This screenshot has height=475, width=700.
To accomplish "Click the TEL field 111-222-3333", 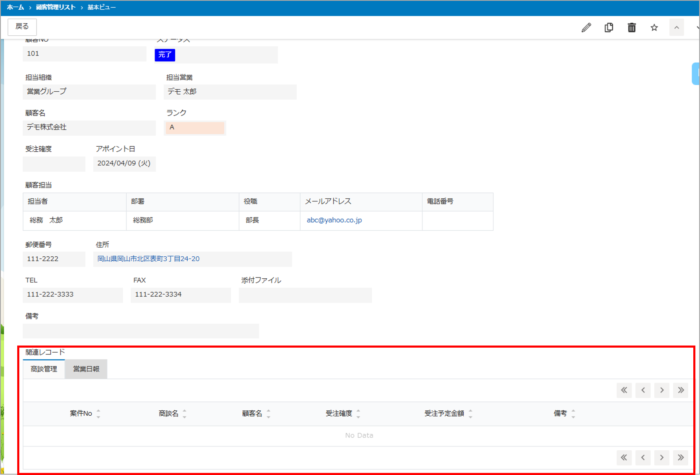I will tap(73, 295).
